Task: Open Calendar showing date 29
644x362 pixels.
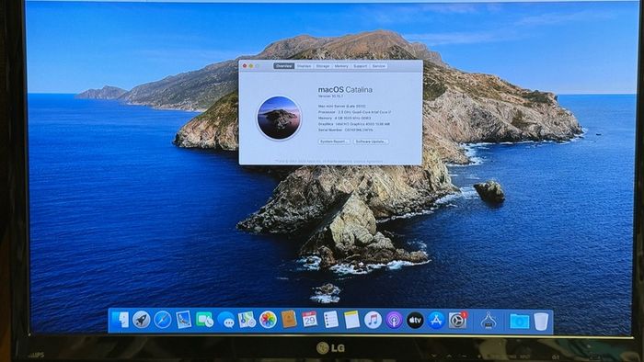Action: click(310, 320)
